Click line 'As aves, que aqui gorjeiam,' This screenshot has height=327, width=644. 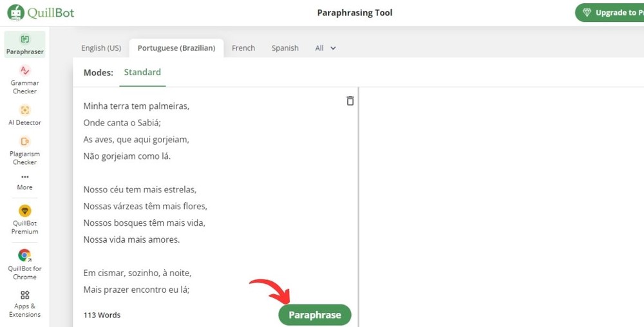pos(136,140)
